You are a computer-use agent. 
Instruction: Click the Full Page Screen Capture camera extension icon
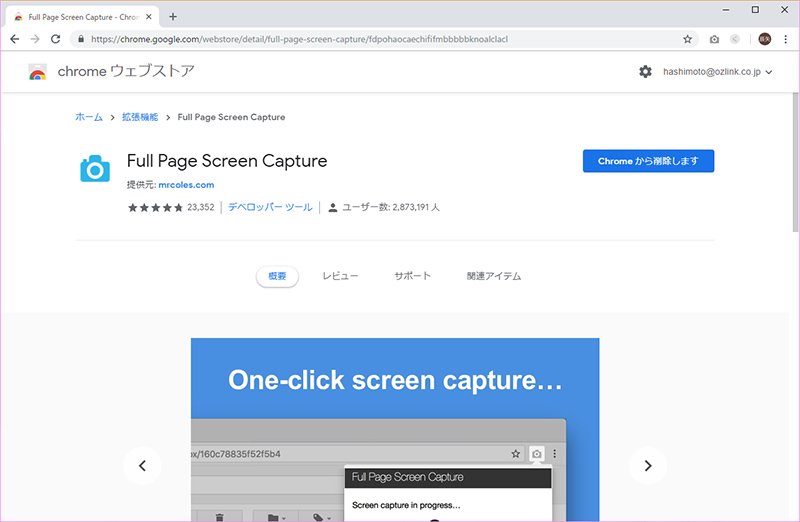pos(714,39)
